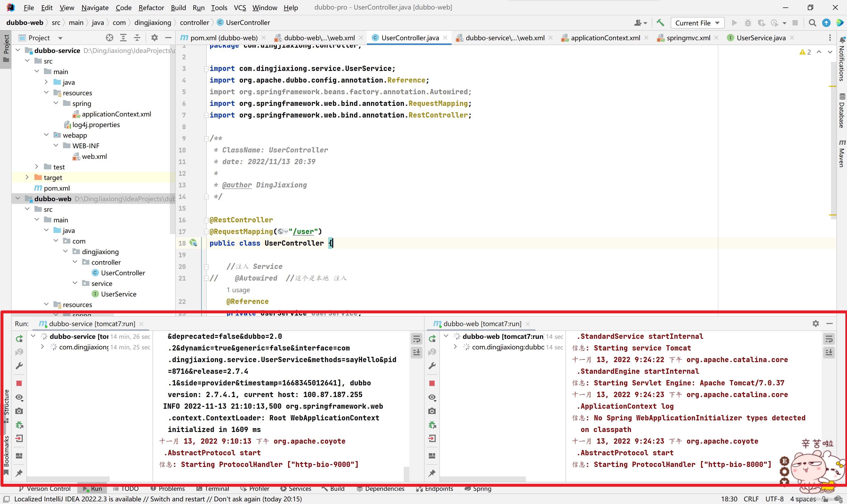Stop the dubbo-web run process

[432, 384]
